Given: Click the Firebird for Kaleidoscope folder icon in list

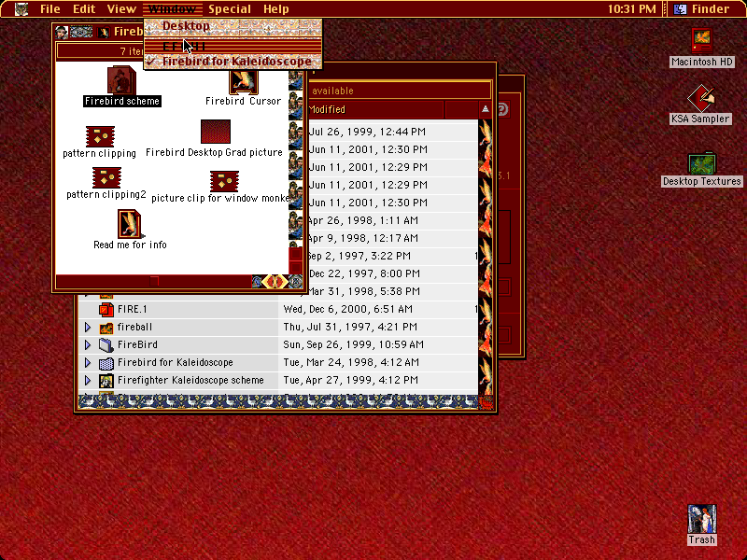Looking at the screenshot, I should (x=106, y=363).
